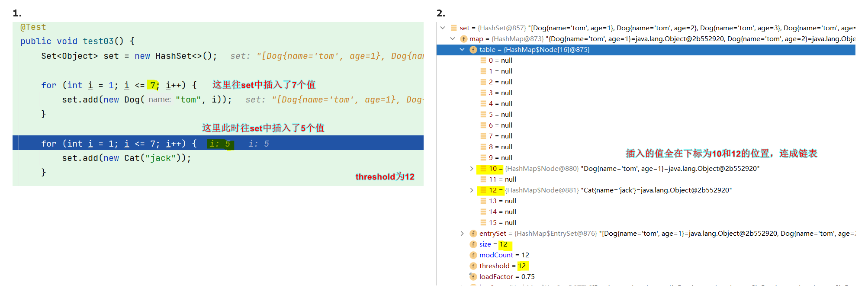This screenshot has height=298, width=868.
Task: Select the 'threshold = 12' row
Action: [x=503, y=266]
